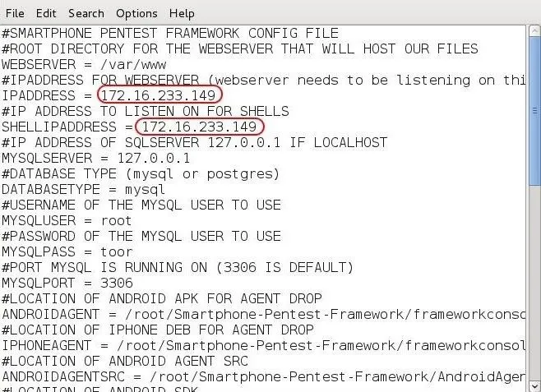This screenshot has width=541, height=392.
Task: Click the vertical scrollbar thumb
Action: pyautogui.click(x=534, y=112)
